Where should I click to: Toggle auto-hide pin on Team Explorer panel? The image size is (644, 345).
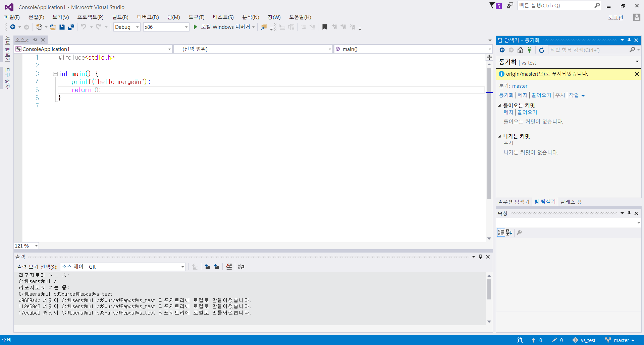tap(629, 40)
